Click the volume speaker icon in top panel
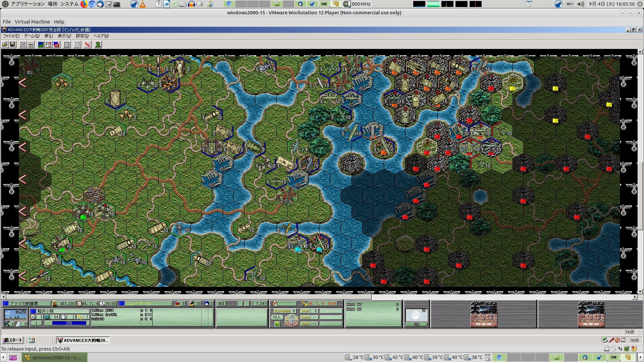The width and height of the screenshot is (644, 362). click(x=581, y=4)
